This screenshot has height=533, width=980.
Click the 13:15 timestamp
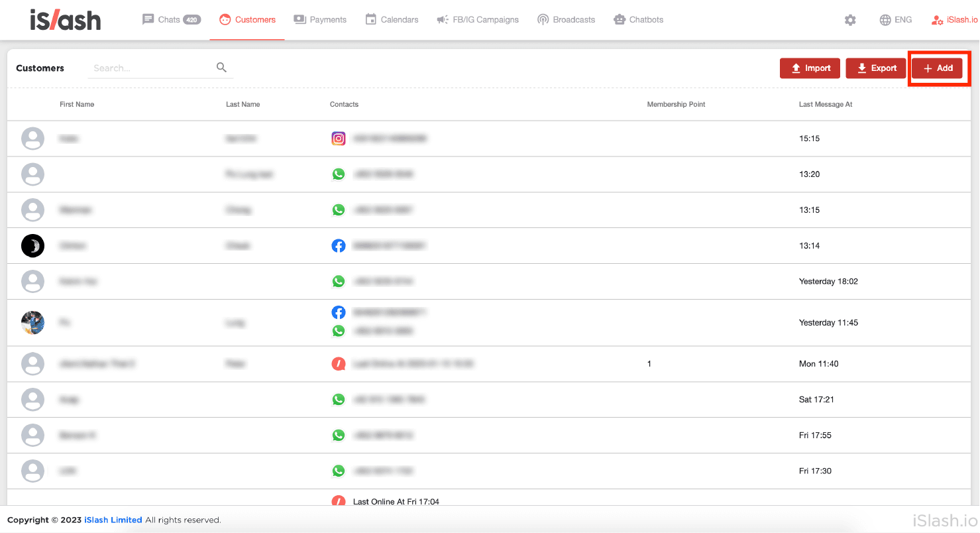pyautogui.click(x=810, y=210)
